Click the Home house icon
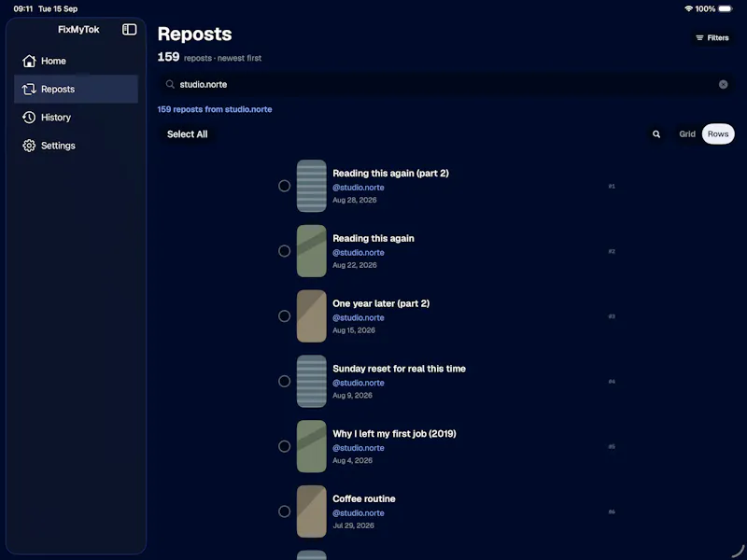This screenshot has width=747, height=560. 29,61
